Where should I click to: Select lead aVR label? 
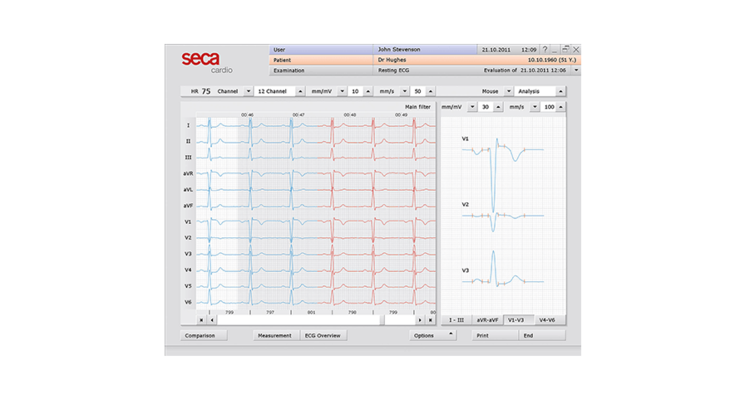[188, 173]
